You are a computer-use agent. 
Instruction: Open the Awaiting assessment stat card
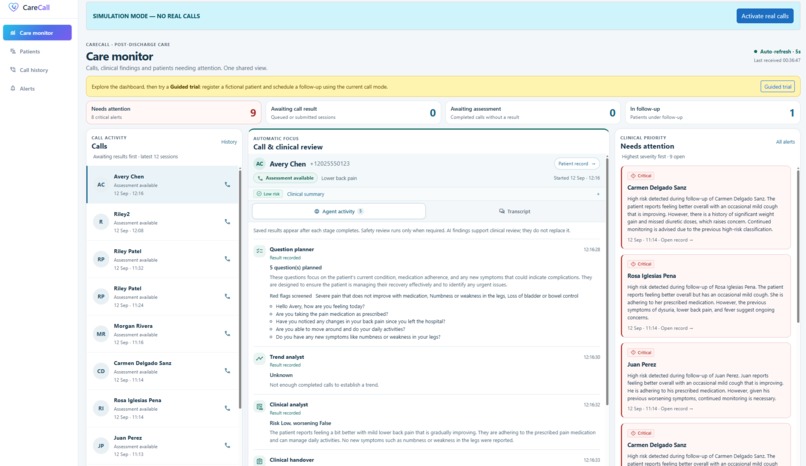pos(533,113)
